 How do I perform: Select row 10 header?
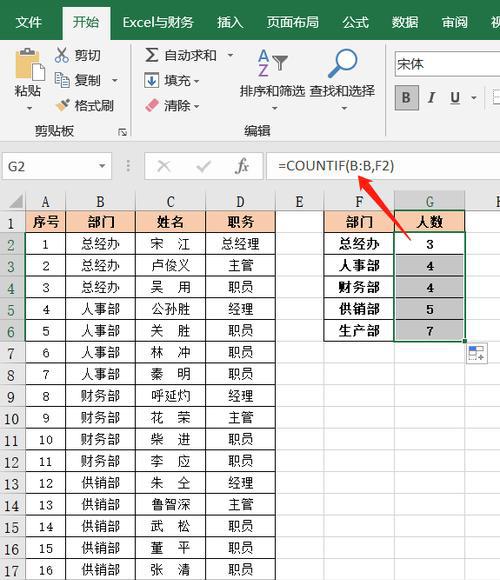tap(12, 418)
